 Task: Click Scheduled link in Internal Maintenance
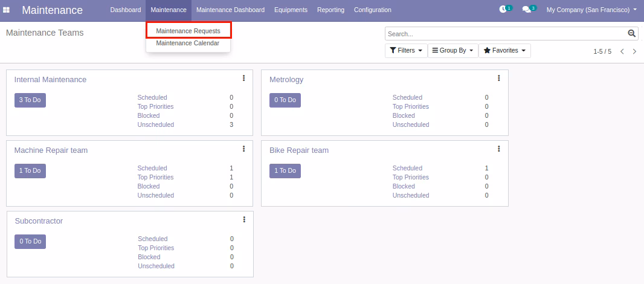[x=152, y=97]
